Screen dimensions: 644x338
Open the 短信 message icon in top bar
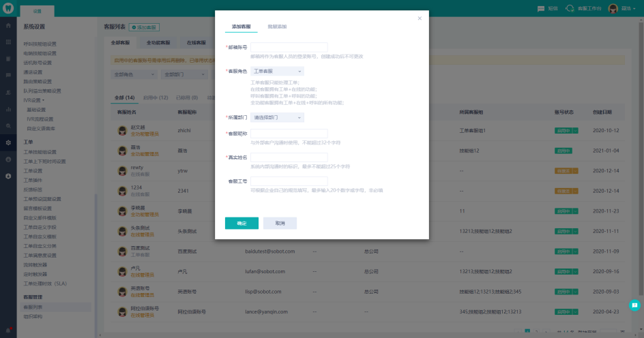541,9
